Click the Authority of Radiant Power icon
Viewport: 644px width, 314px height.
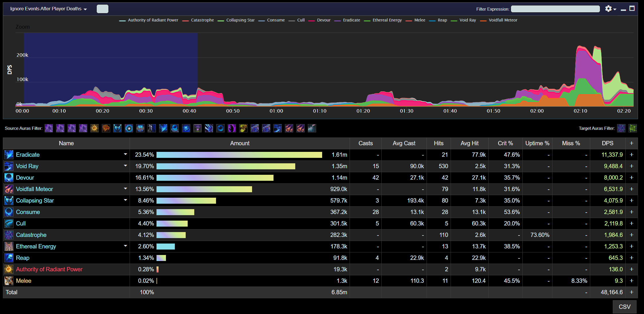click(9, 269)
